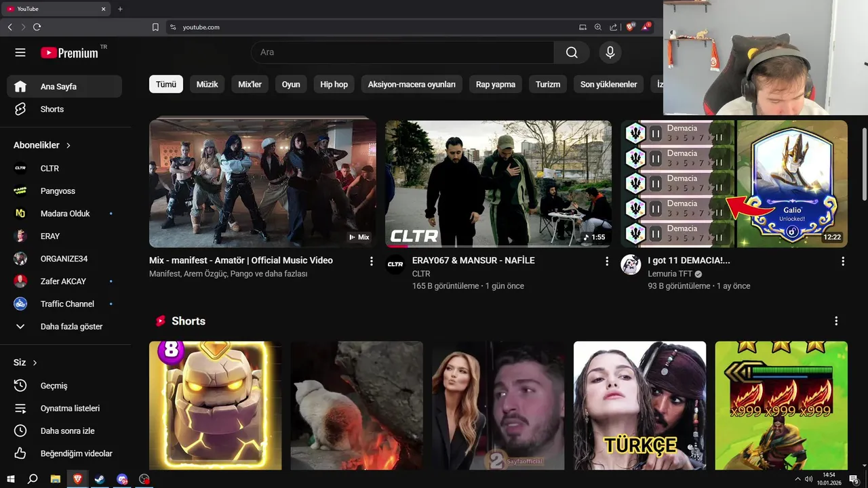
Task: Open Zafer AKCAY subscription
Action: pos(64,281)
